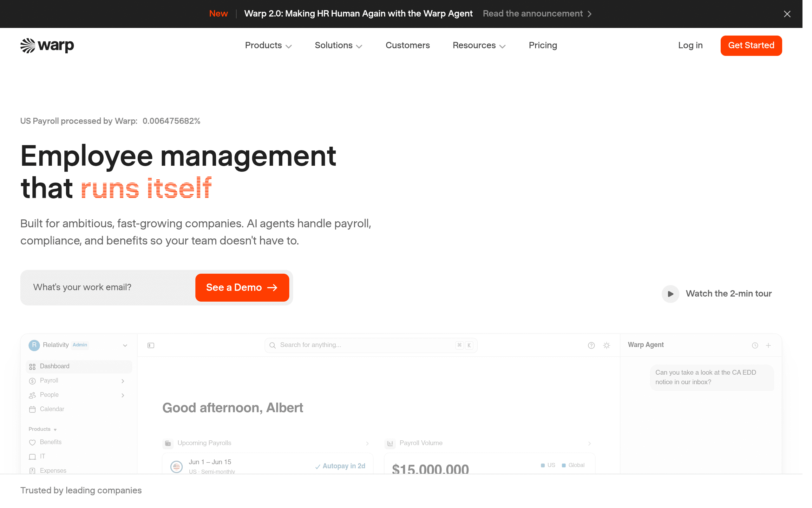Click the US flag icon on Jun 1 – Jun 15 payroll

tap(176, 466)
